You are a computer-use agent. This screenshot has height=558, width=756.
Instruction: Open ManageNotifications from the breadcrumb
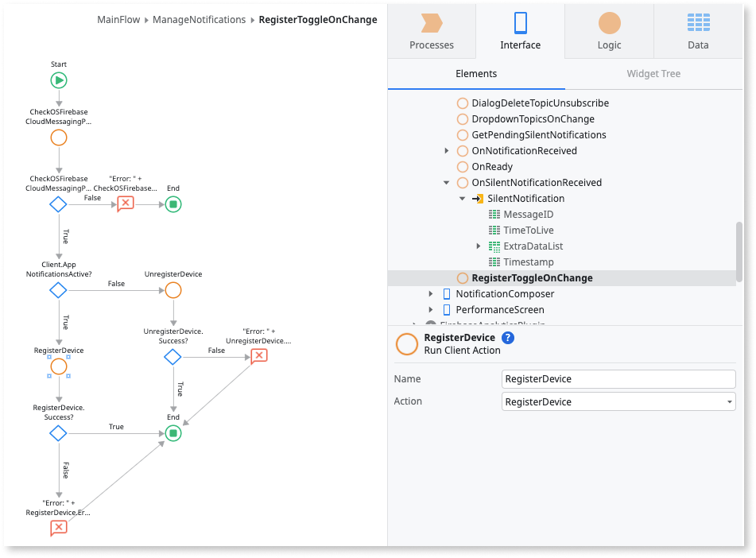point(199,20)
